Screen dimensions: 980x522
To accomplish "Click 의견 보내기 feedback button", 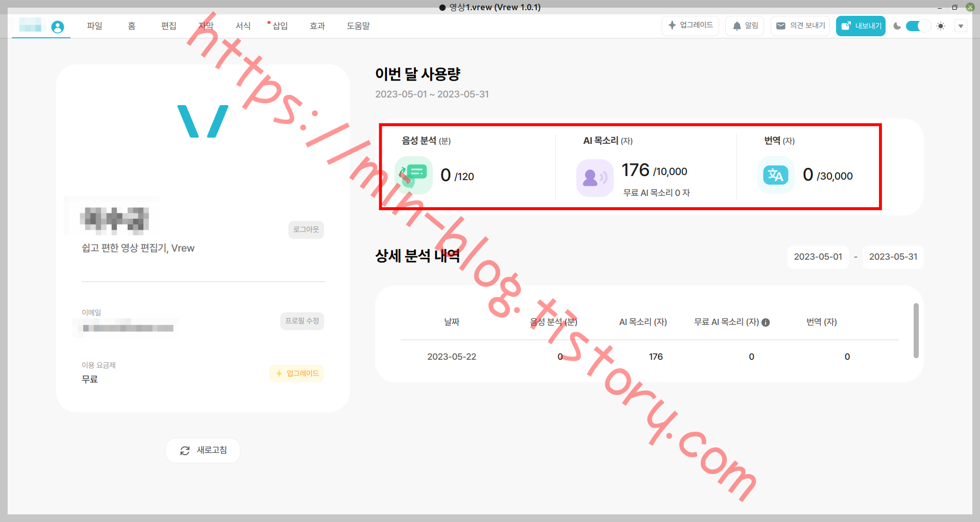I will (800, 26).
